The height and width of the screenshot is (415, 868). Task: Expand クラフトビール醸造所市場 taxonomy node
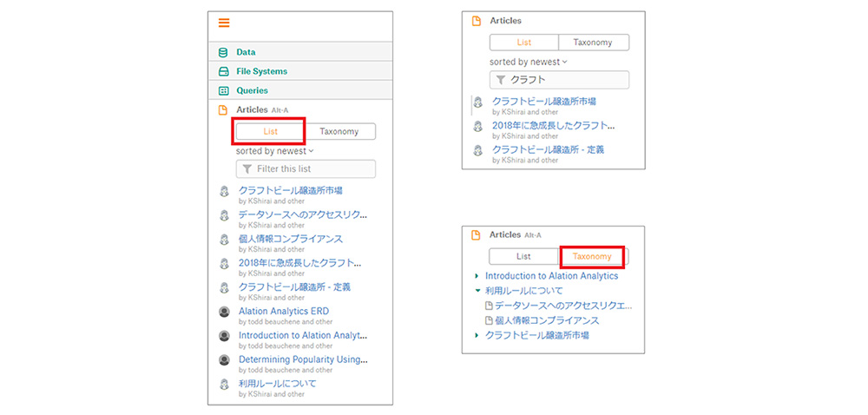pyautogui.click(x=477, y=335)
